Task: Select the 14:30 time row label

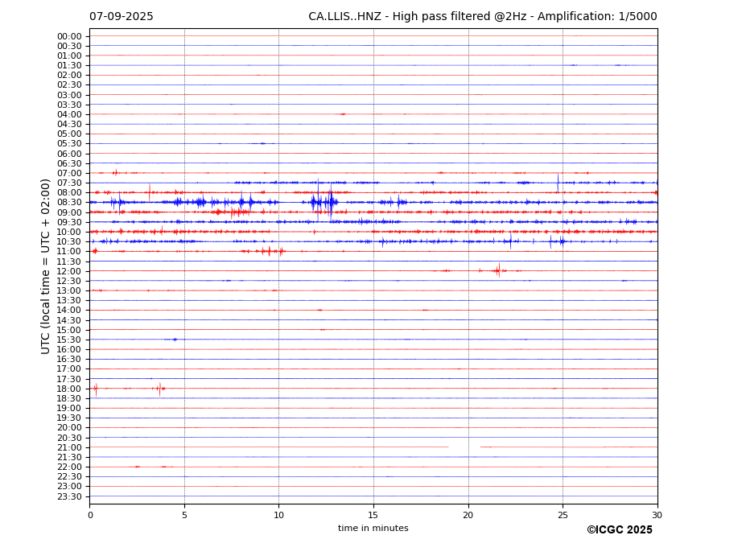Action: (69, 320)
